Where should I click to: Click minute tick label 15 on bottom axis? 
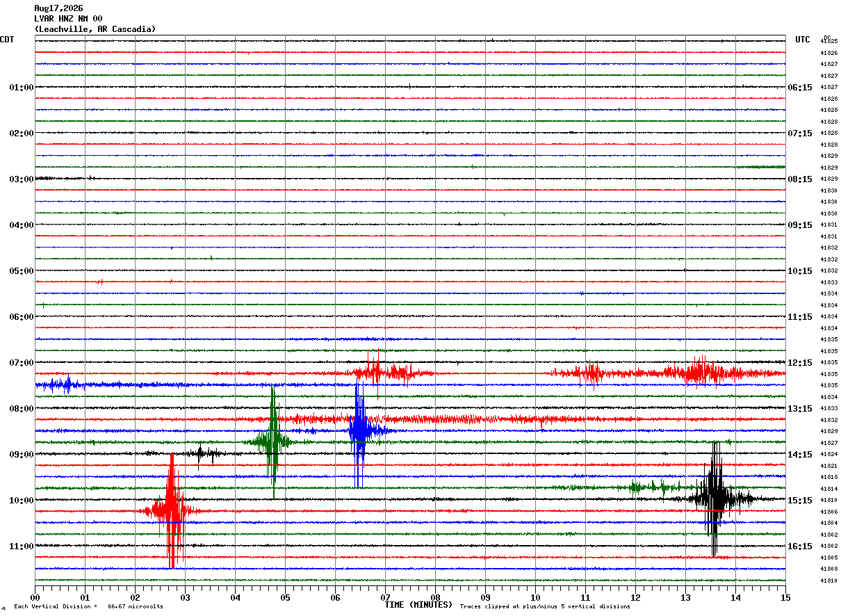(785, 598)
